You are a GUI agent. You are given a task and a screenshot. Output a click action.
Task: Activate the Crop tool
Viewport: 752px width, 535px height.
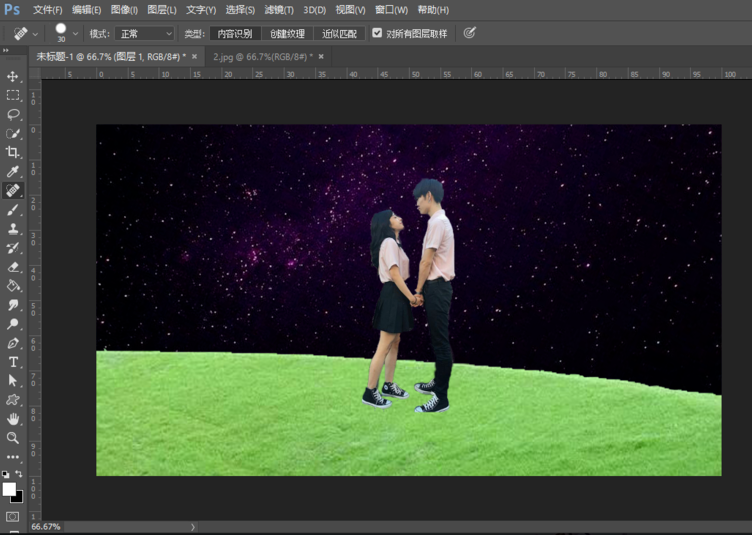click(13, 153)
